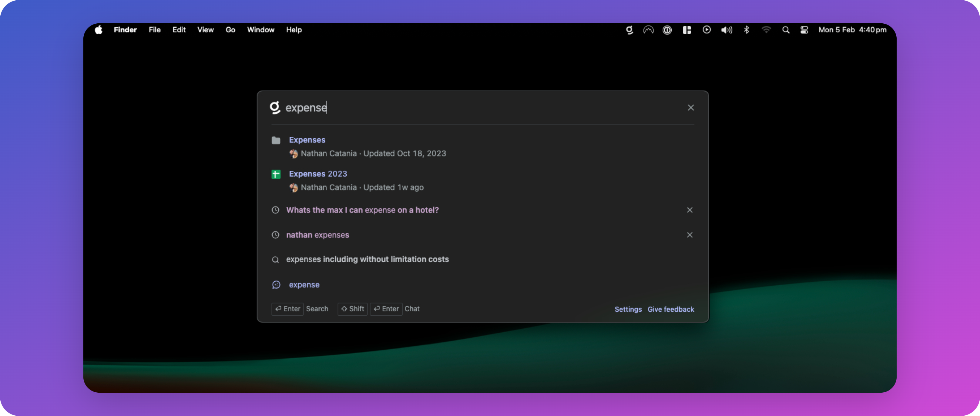Image resolution: width=980 pixels, height=416 pixels.
Task: Open Spotlight search magnifier icon
Action: (x=786, y=30)
